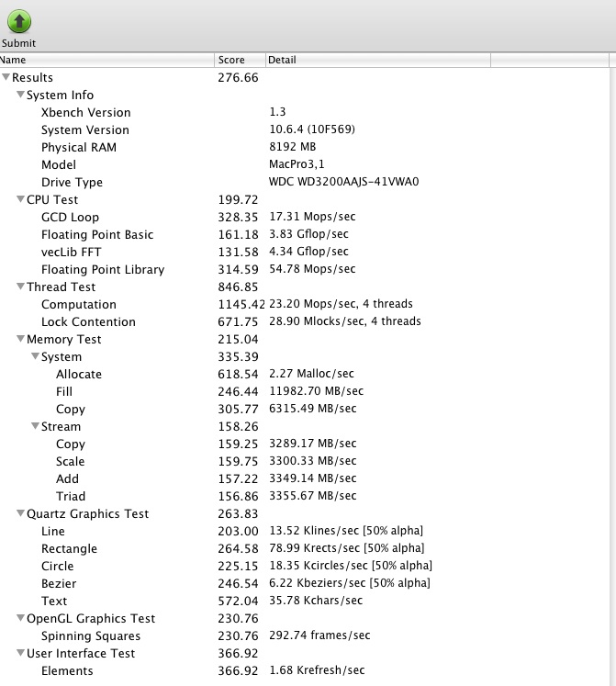
Task: Collapse the Memory Test disclosure triangle
Action: click(x=20, y=339)
